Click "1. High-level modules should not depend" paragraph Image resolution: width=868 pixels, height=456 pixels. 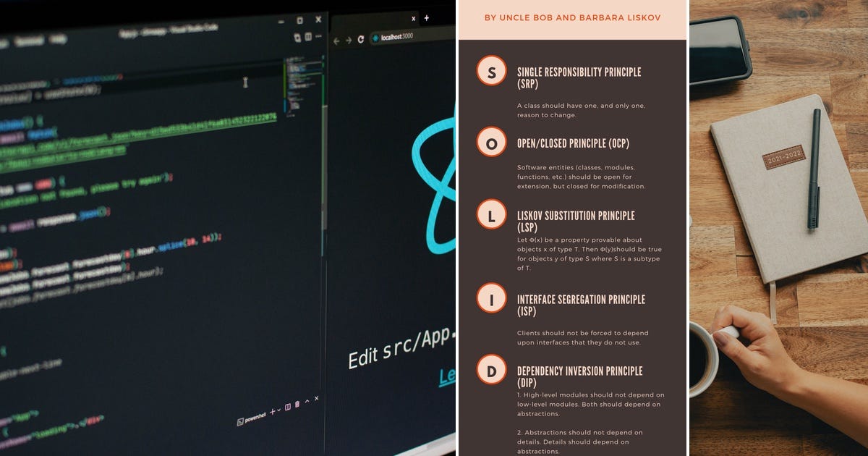point(590,404)
